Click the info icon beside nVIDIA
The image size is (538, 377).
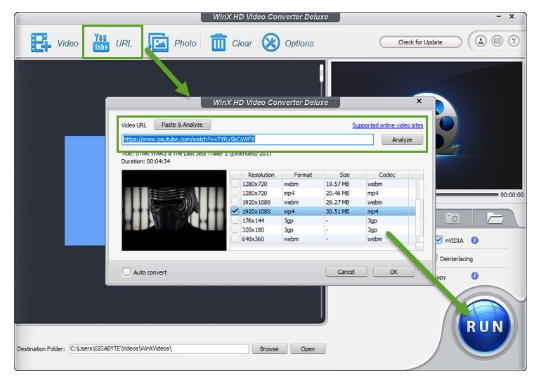[475, 240]
